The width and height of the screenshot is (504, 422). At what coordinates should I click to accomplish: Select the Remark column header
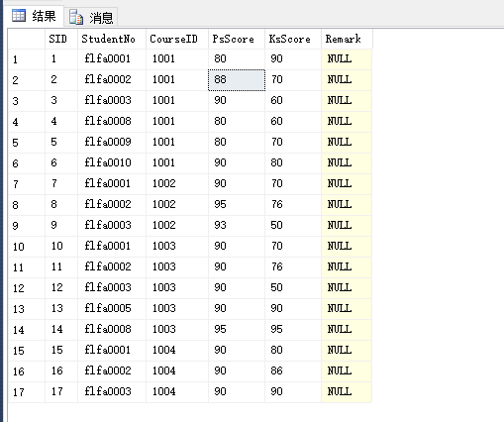347,39
